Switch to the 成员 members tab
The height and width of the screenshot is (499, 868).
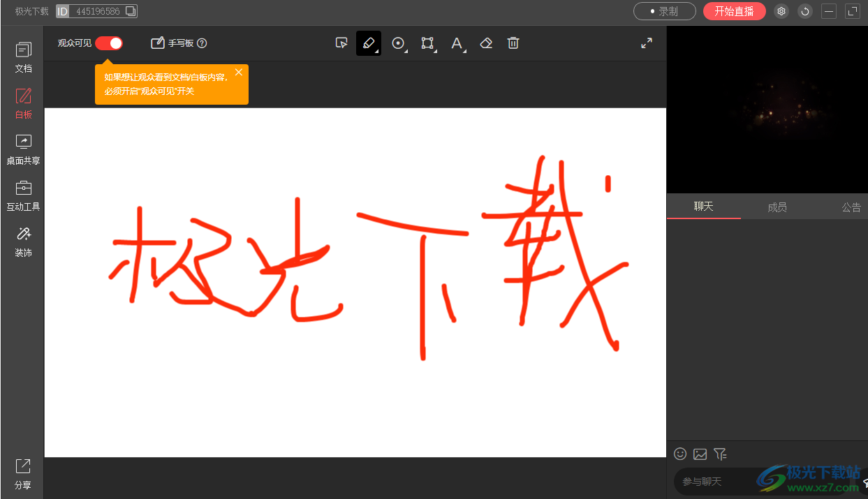[777, 206]
